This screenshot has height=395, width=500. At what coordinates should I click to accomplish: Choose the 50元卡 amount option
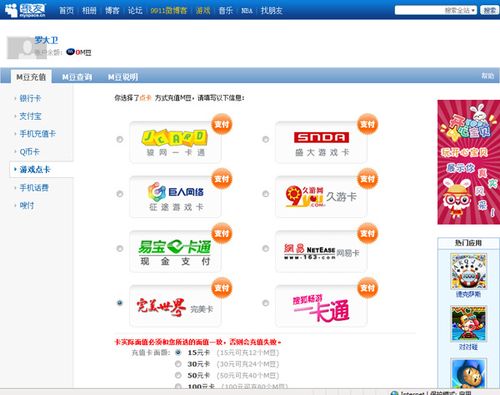coord(178,375)
